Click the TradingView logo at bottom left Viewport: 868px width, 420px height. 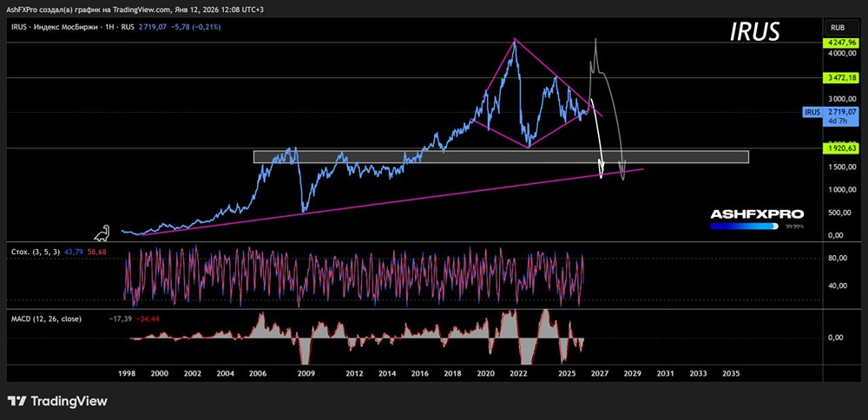click(x=57, y=401)
